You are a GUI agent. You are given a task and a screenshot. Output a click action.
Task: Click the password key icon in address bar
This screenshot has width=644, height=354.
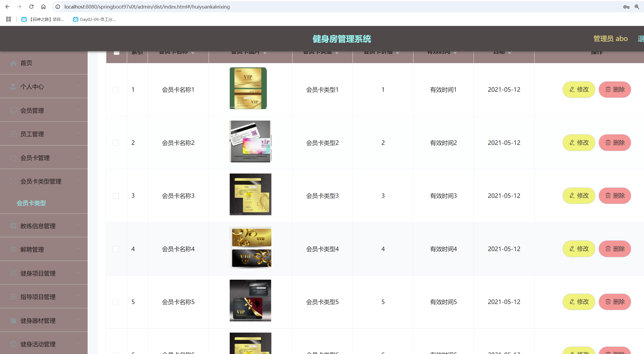point(626,7)
